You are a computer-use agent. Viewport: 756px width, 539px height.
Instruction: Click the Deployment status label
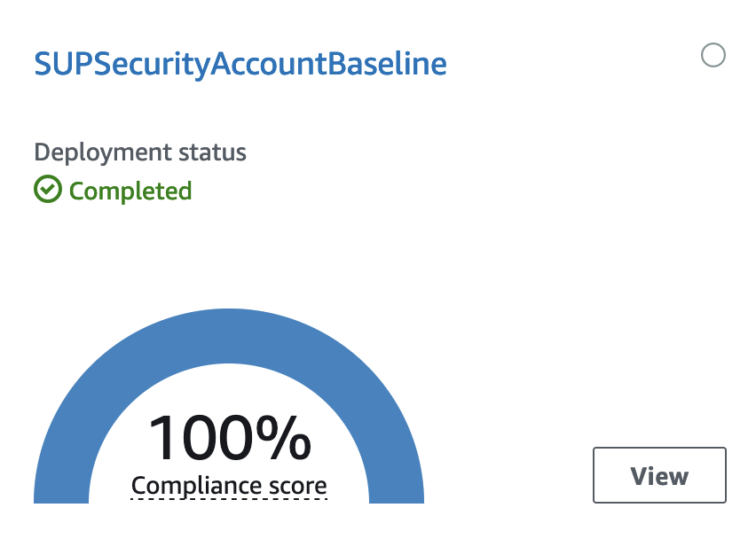tap(140, 152)
